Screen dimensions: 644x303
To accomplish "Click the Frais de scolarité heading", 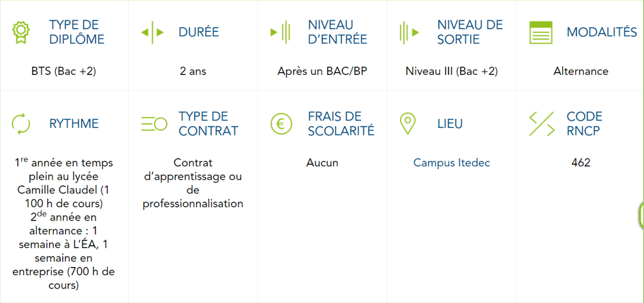I will coord(341,123).
